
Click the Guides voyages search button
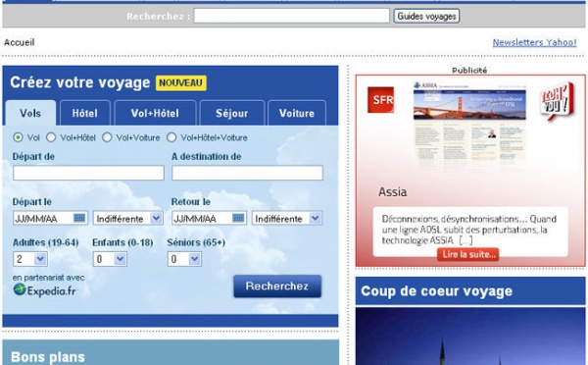426,16
